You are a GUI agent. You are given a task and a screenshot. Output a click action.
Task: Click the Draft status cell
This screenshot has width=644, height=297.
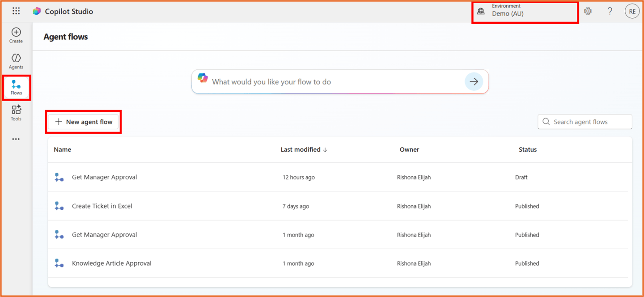(x=521, y=178)
